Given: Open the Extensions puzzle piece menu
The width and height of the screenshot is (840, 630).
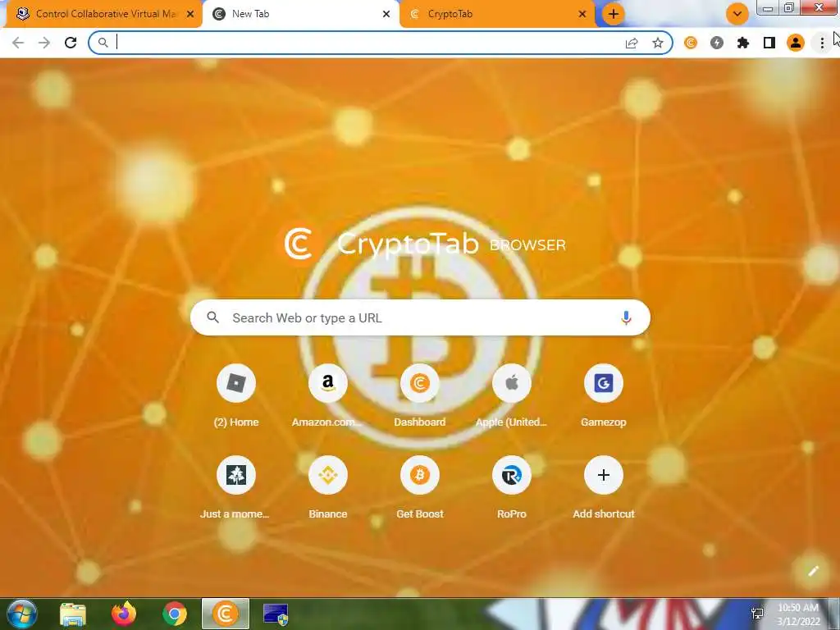Looking at the screenshot, I should tap(743, 43).
